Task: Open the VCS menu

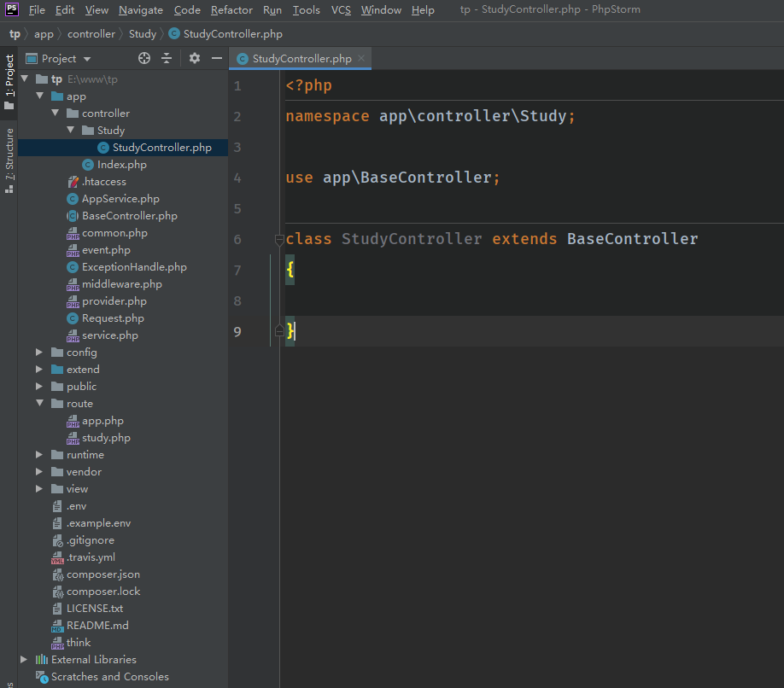Action: click(341, 10)
